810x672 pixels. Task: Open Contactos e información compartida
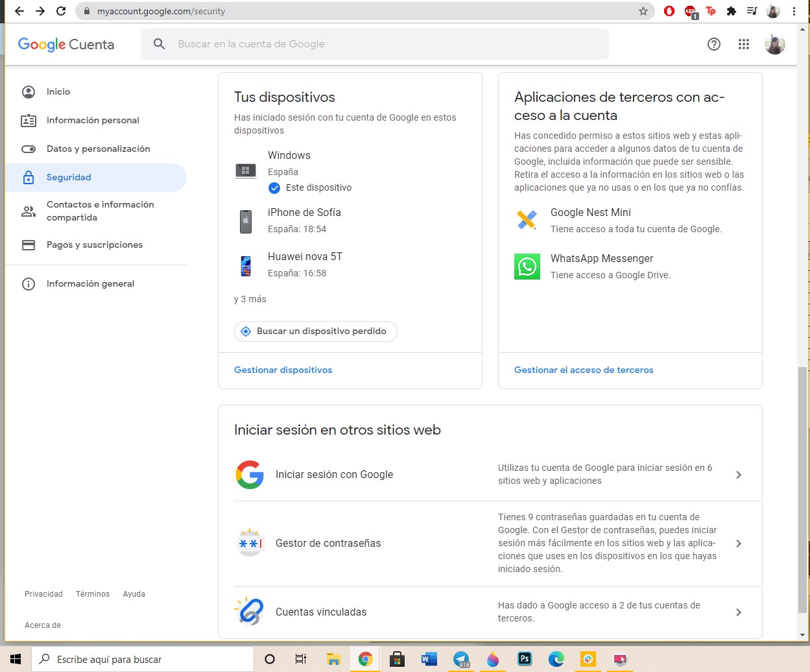(x=96, y=211)
